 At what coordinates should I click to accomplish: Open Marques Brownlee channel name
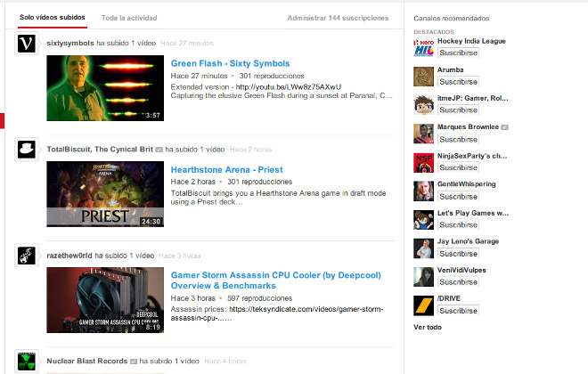pyautogui.click(x=468, y=127)
